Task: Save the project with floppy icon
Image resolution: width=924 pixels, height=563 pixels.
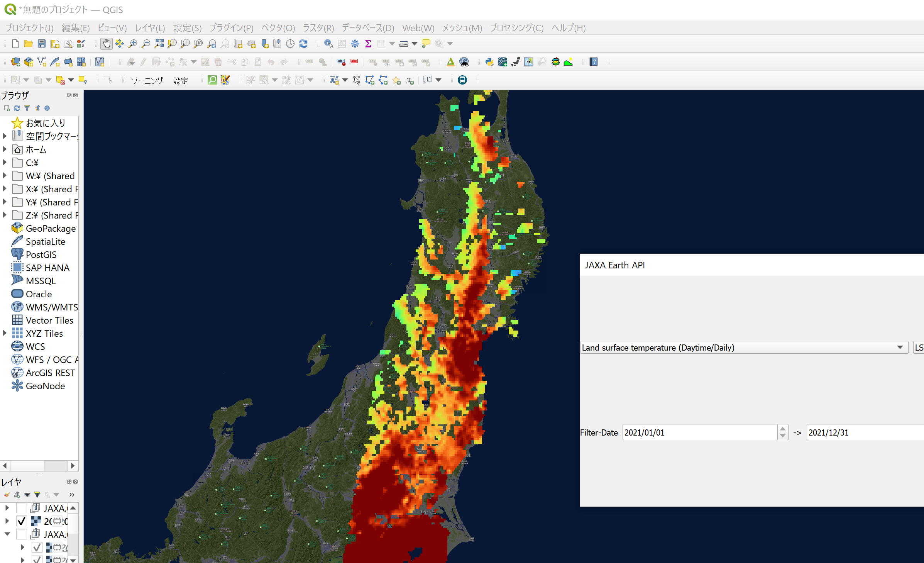Action: tap(42, 44)
